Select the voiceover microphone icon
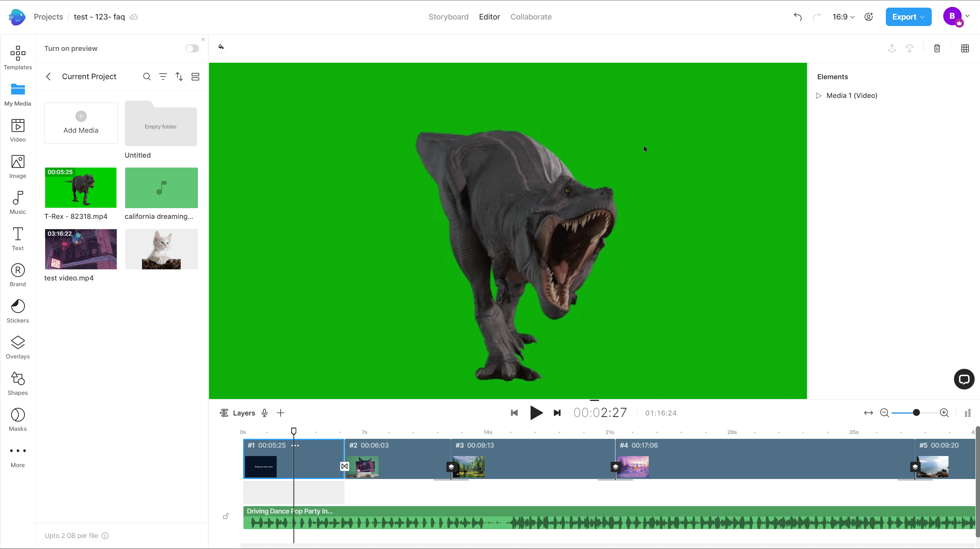This screenshot has width=980, height=549. click(x=265, y=413)
